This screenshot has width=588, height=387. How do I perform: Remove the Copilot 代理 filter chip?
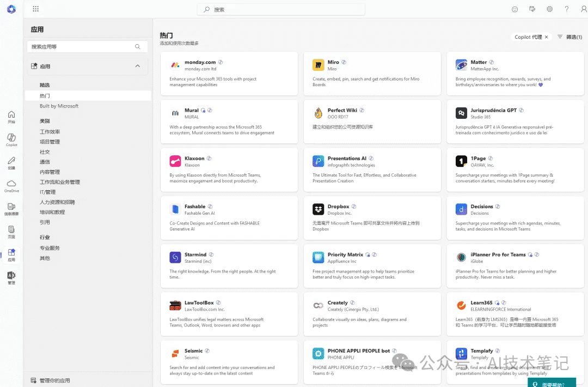[547, 37]
